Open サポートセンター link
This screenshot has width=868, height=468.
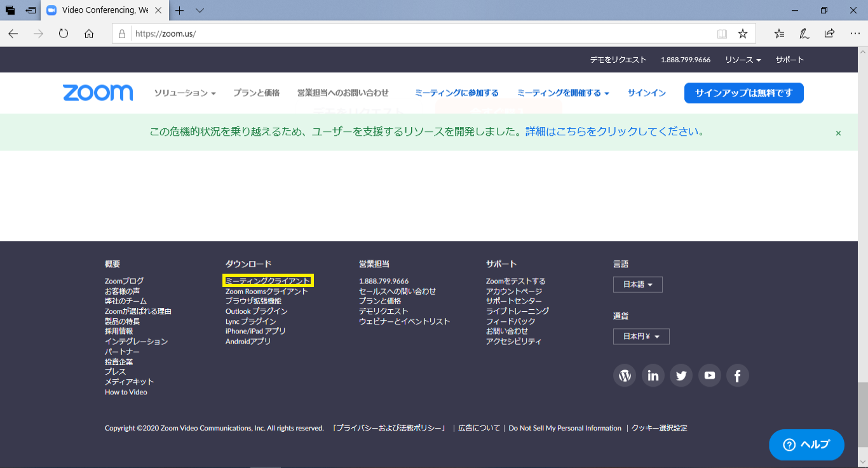tap(514, 301)
